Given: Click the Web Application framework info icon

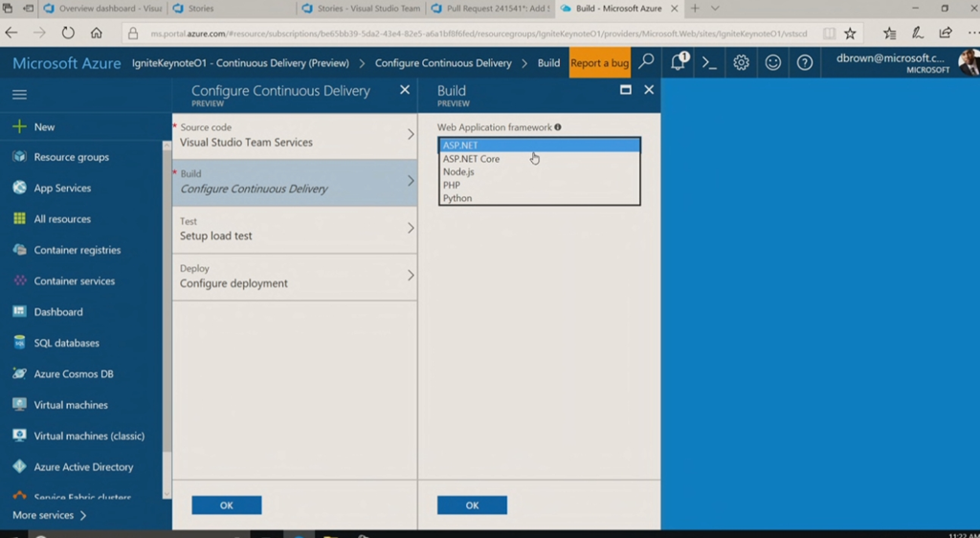Looking at the screenshot, I should tap(558, 127).
